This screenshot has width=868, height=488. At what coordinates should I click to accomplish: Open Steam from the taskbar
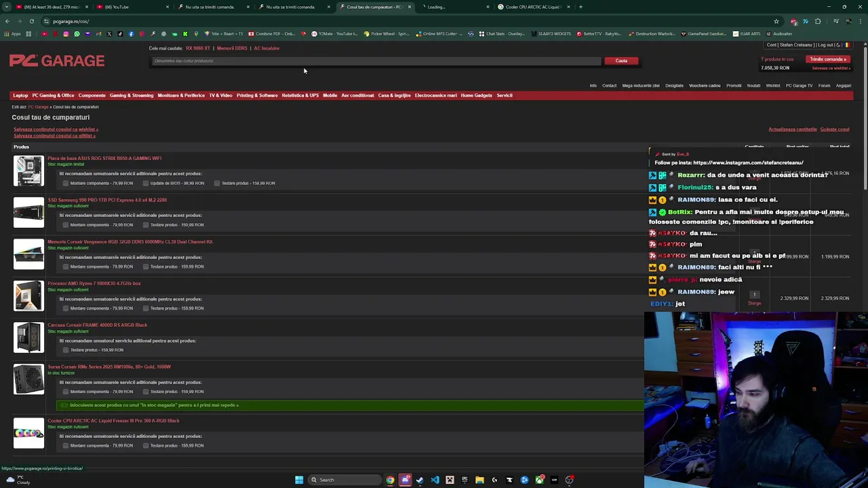click(420, 480)
